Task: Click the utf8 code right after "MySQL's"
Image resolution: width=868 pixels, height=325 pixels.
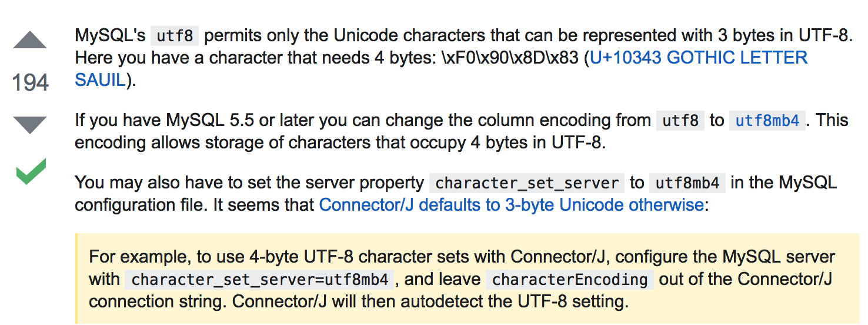Action: pos(175,36)
